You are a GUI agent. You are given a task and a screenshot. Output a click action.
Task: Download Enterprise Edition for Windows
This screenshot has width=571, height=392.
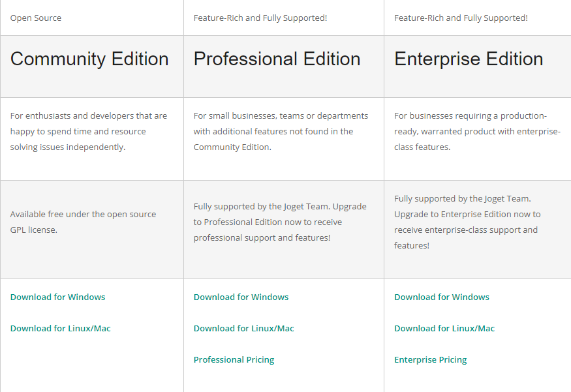pos(441,297)
